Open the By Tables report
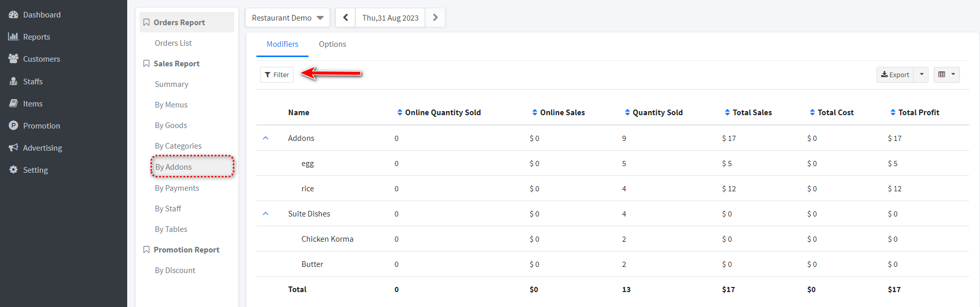Viewport: 980px width, 307px height. click(171, 229)
